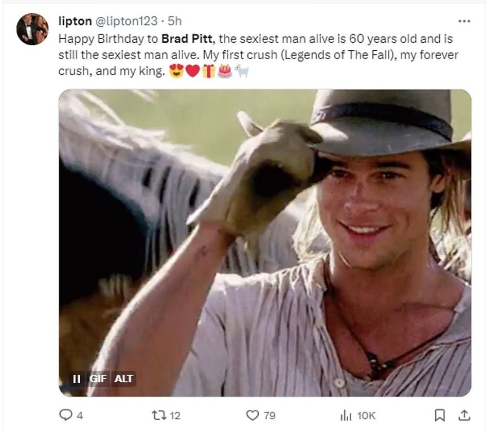Show the ALT image description

point(123,379)
